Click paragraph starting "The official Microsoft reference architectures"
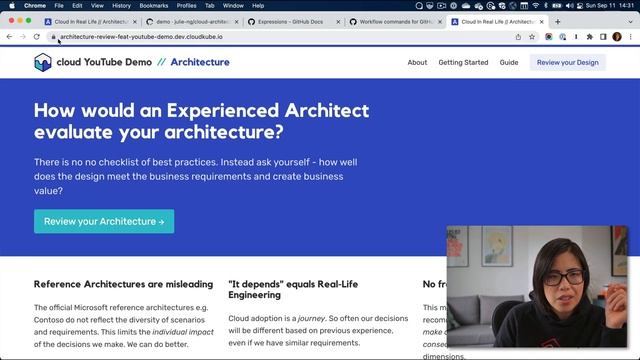 (x=124, y=326)
